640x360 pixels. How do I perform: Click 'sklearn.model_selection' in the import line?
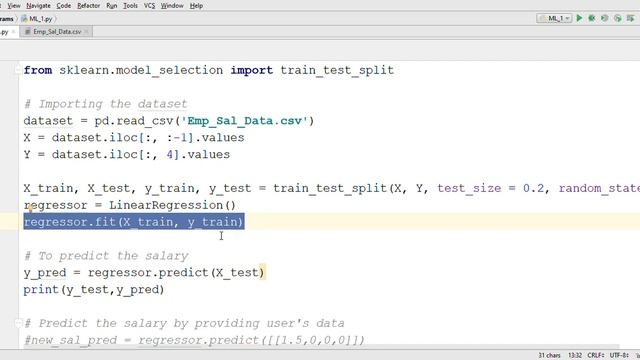coord(141,70)
